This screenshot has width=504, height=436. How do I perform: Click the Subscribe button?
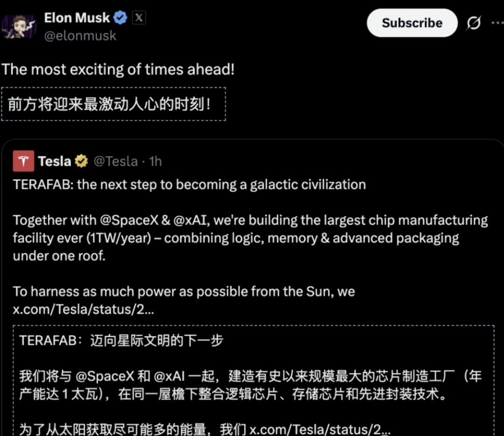(x=412, y=23)
